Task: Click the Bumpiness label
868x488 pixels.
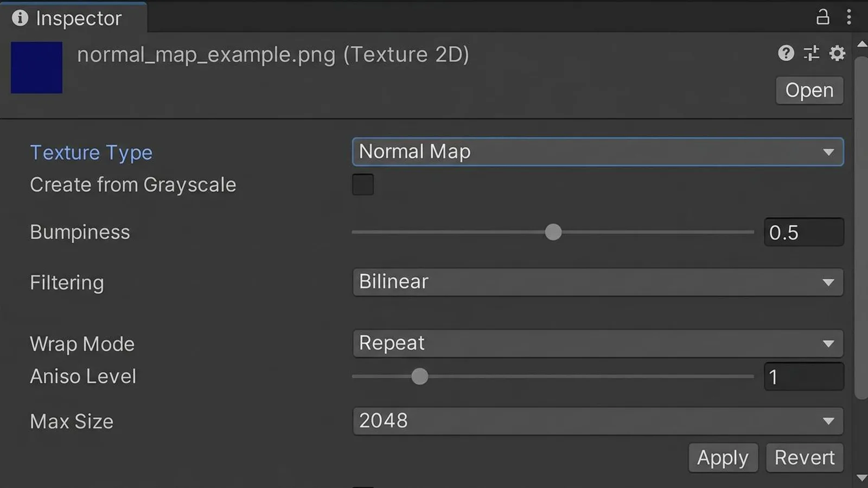Action: 80,232
